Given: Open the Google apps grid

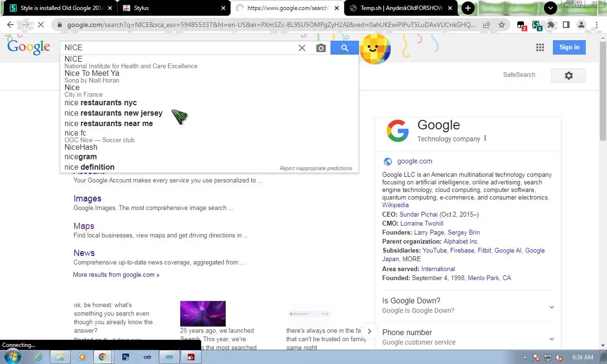Looking at the screenshot, I should 540,47.
